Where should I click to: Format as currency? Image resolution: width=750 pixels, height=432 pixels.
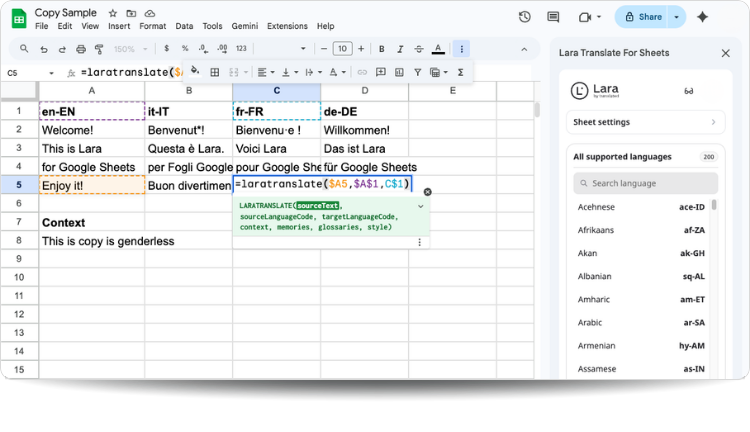[166, 48]
